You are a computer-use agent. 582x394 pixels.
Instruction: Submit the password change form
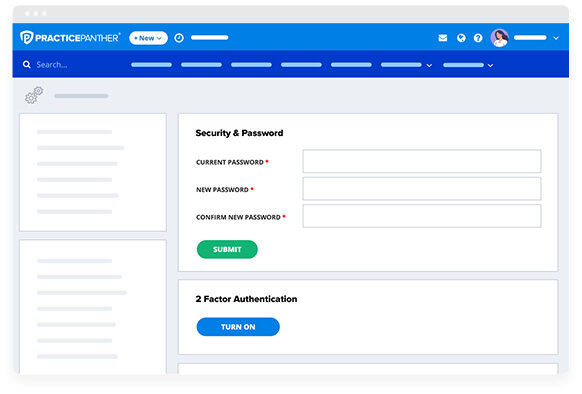pos(227,249)
